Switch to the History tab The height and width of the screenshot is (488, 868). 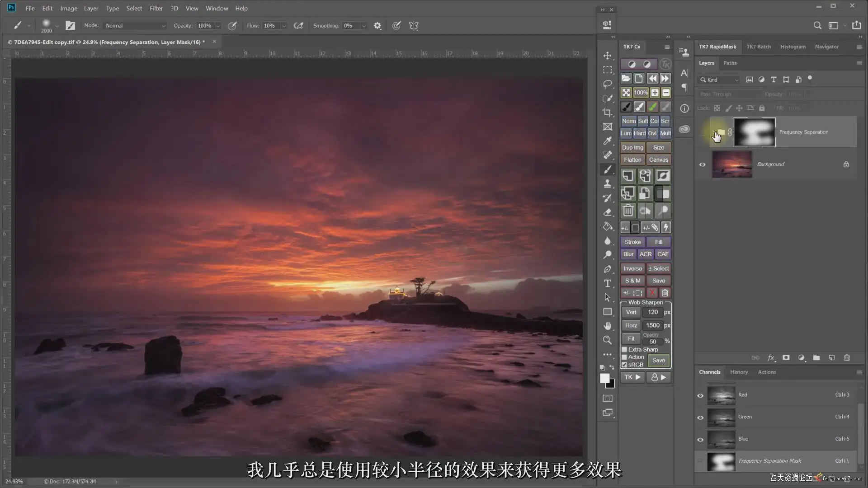pyautogui.click(x=739, y=372)
